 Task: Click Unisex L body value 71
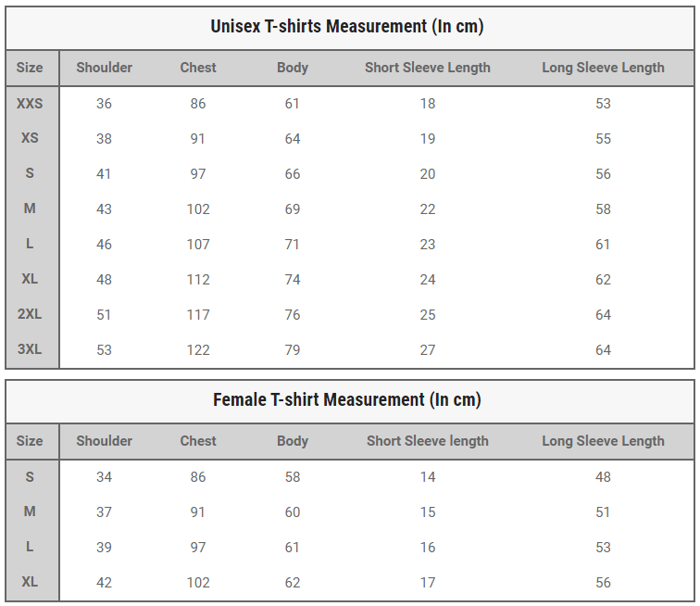tap(293, 245)
